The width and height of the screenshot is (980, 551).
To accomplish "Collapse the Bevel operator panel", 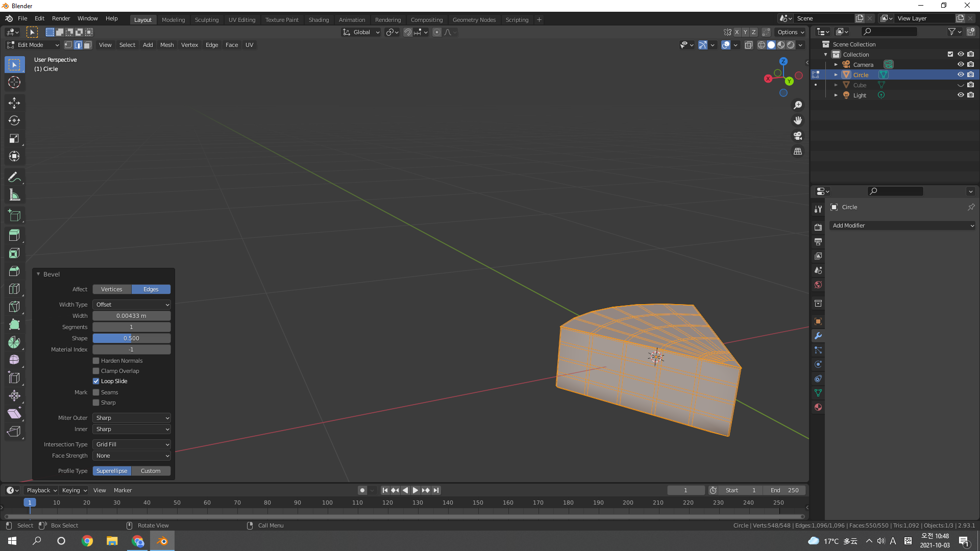I will click(x=38, y=274).
